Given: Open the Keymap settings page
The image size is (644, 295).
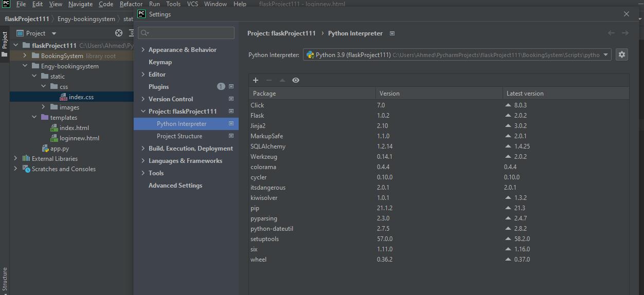Looking at the screenshot, I should (160, 62).
